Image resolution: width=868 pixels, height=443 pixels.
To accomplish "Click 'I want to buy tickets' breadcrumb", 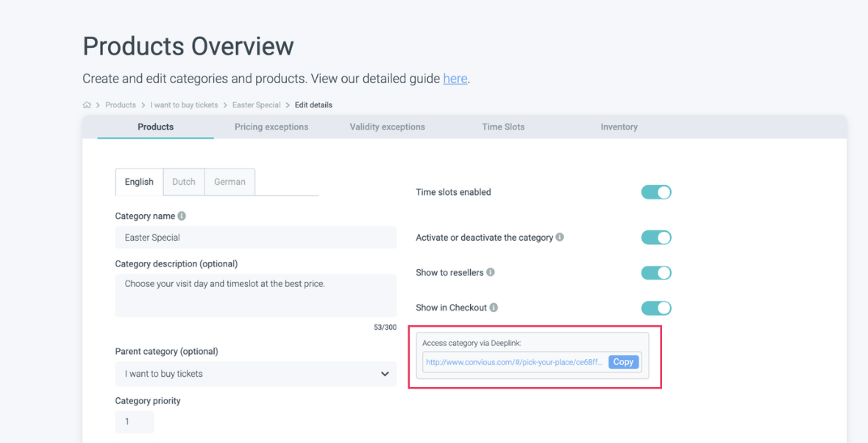I will [x=184, y=105].
